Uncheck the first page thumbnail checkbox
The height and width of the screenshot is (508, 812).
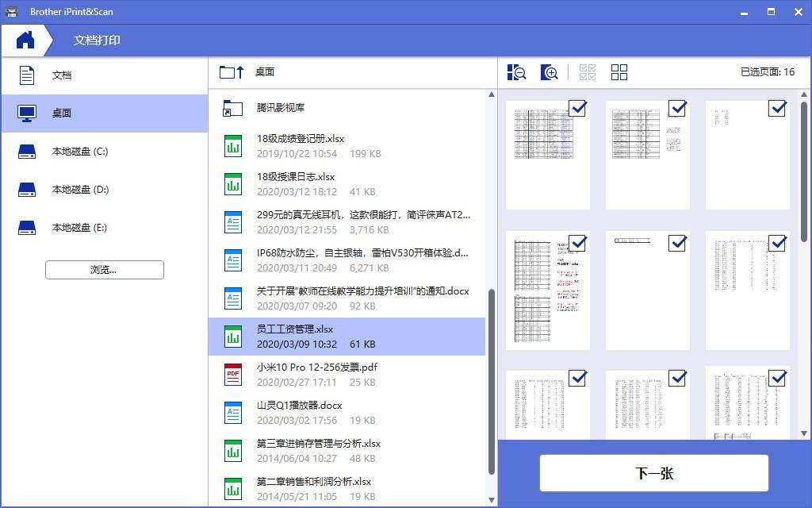577,109
